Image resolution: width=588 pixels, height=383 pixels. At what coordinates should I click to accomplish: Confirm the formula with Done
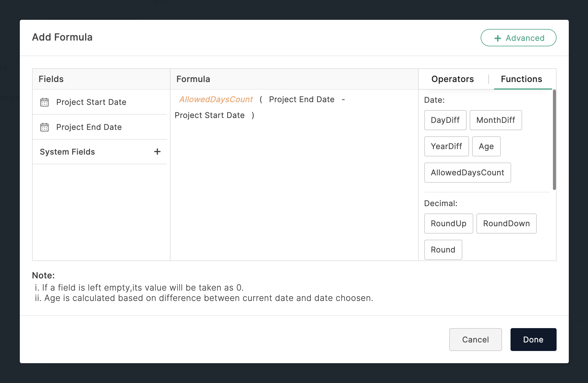coord(533,339)
